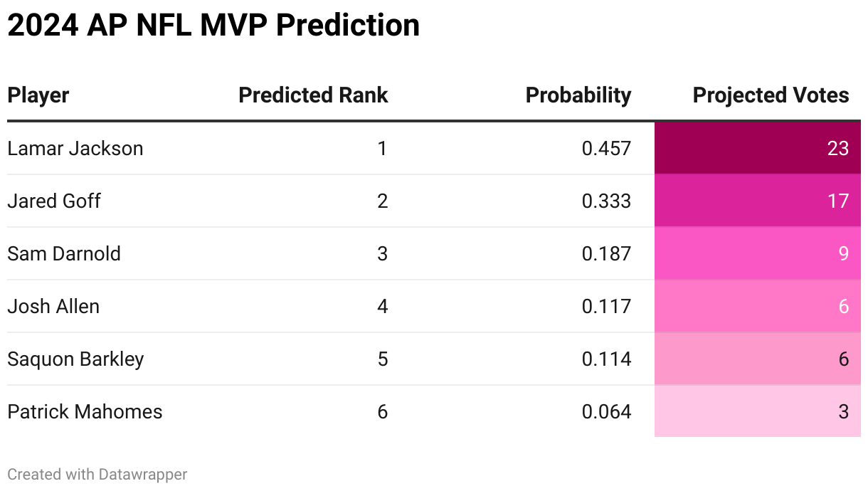
Task: Click the dark magenta 23 votes cell
Action: (x=757, y=149)
